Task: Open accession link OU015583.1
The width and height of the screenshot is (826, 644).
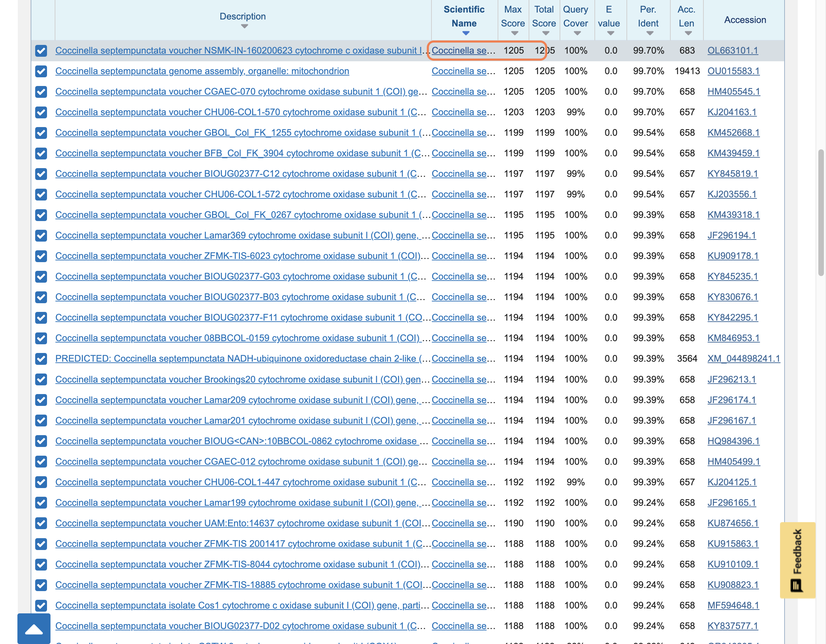Action: [x=733, y=71]
